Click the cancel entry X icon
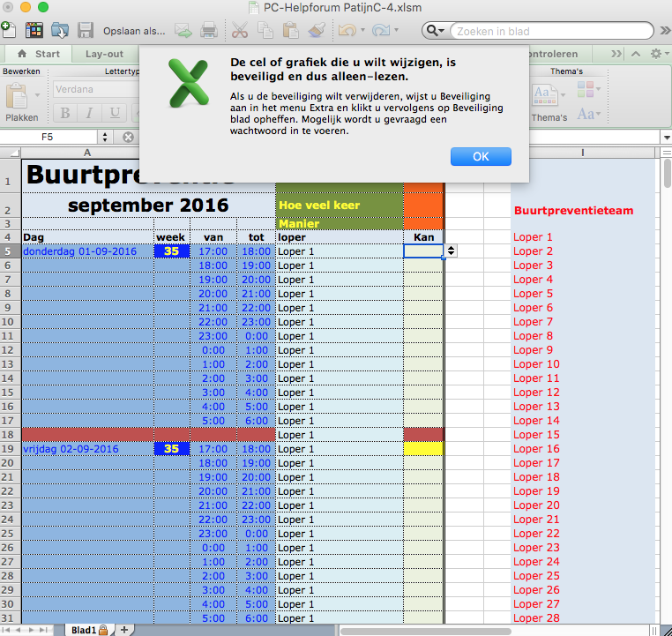The width and height of the screenshot is (672, 636). (x=128, y=137)
